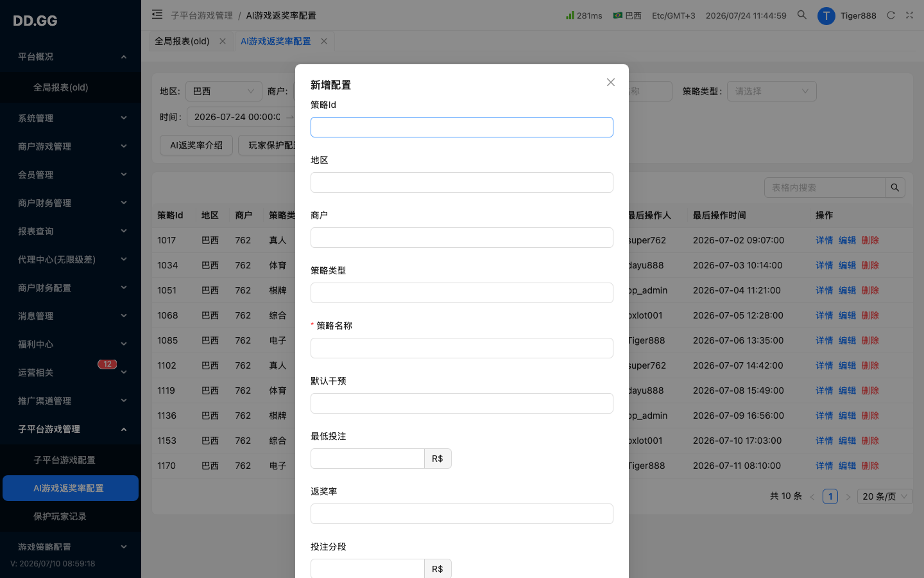The image size is (924, 578).
Task: Click the 玩家保护配置 button
Action: pyautogui.click(x=268, y=145)
